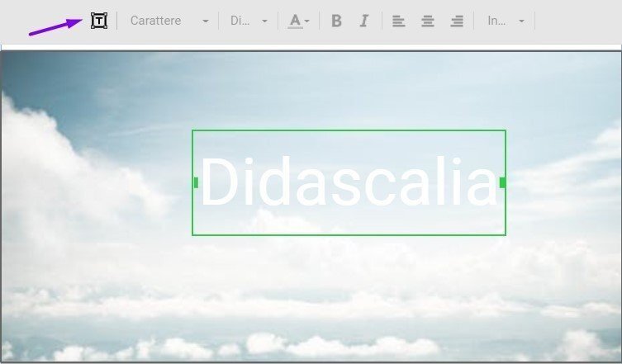Toggle italic formatting
622x364 pixels.
click(x=363, y=21)
